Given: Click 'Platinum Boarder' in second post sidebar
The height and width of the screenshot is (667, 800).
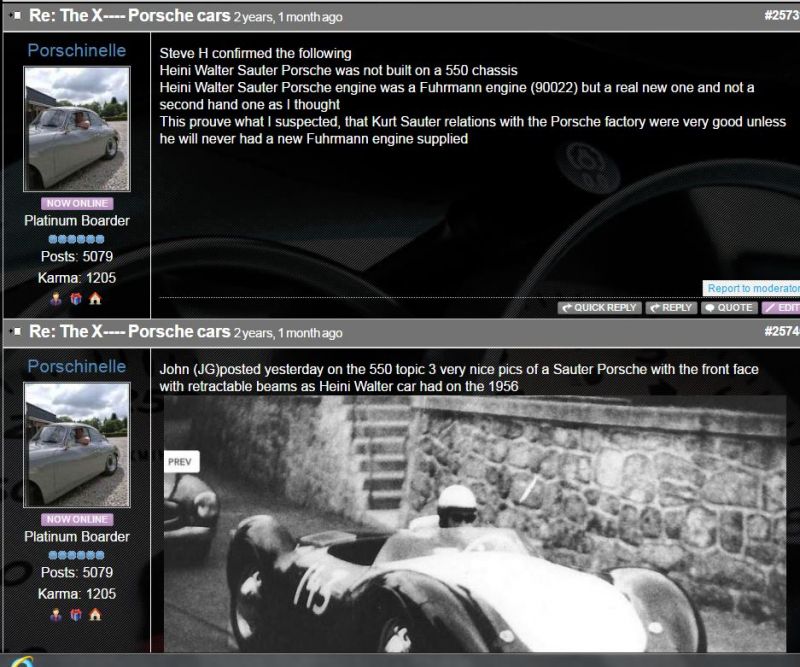Looking at the screenshot, I should (x=77, y=536).
